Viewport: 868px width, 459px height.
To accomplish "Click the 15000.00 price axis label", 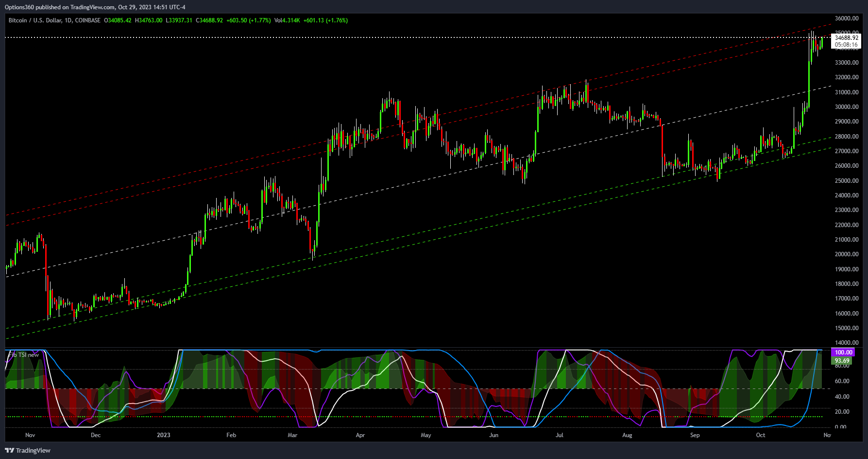I will pyautogui.click(x=847, y=328).
